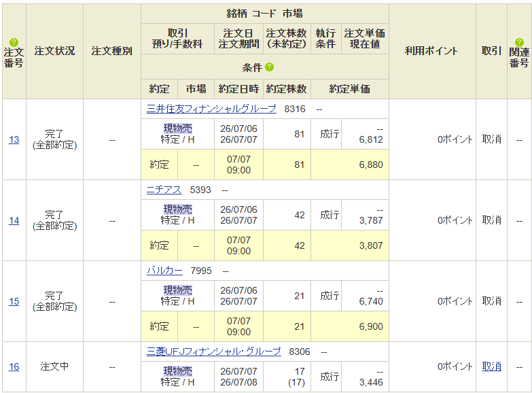The image size is (532, 393).
Task: Select stock code 8316
Action: [x=295, y=109]
